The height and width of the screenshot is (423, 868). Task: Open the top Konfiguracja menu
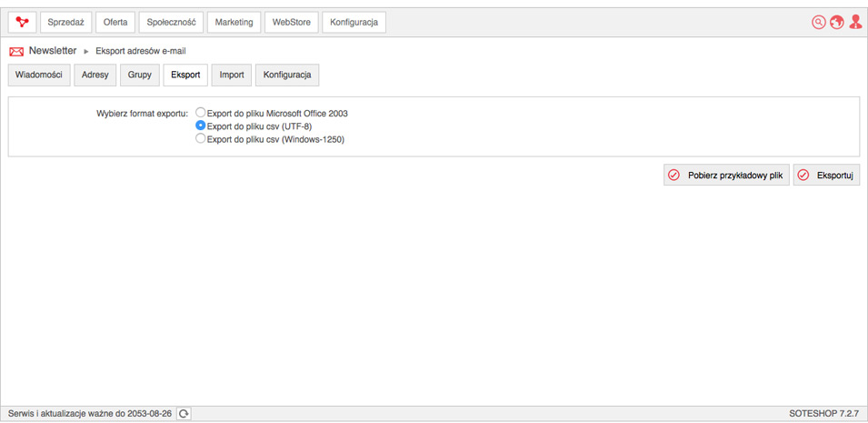[354, 22]
